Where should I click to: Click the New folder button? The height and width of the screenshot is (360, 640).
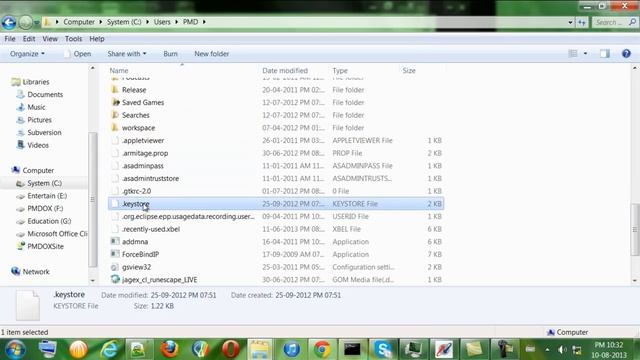coord(211,54)
